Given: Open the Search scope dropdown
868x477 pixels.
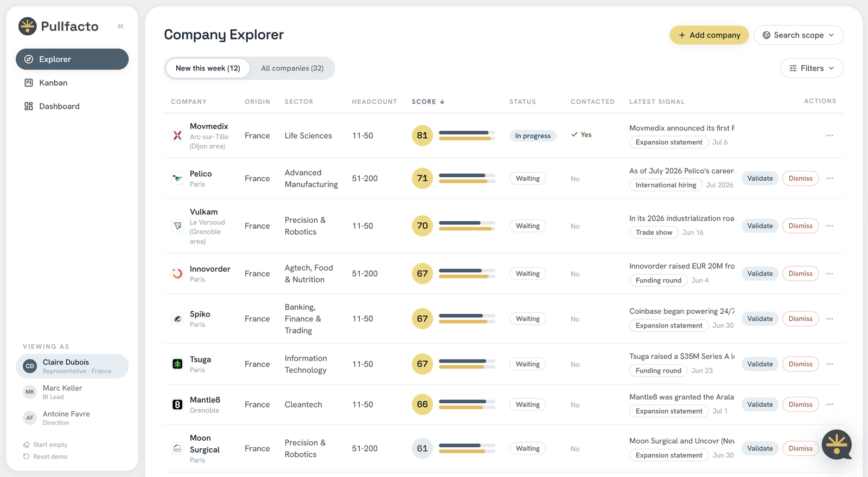Looking at the screenshot, I should (799, 35).
